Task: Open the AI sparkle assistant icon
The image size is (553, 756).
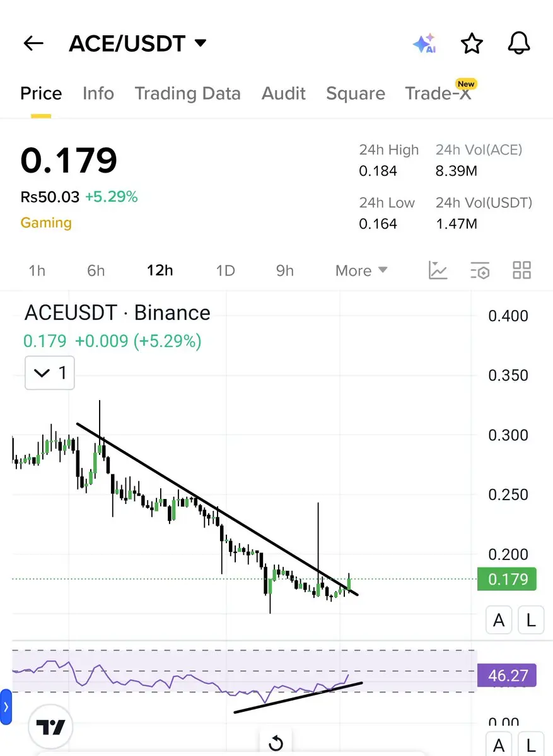Action: (x=424, y=43)
